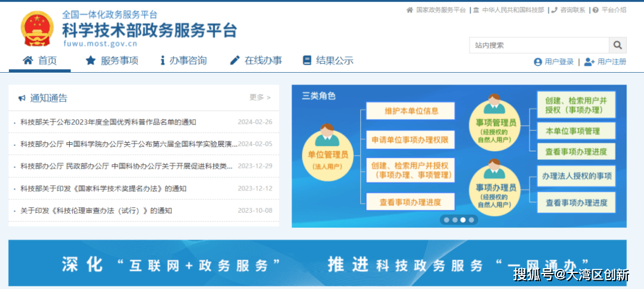Viewport: 644px width, 289px height.
Task: Open 《科技伦理审查办法（试行）》 notice
Action: pyautogui.click(x=96, y=210)
